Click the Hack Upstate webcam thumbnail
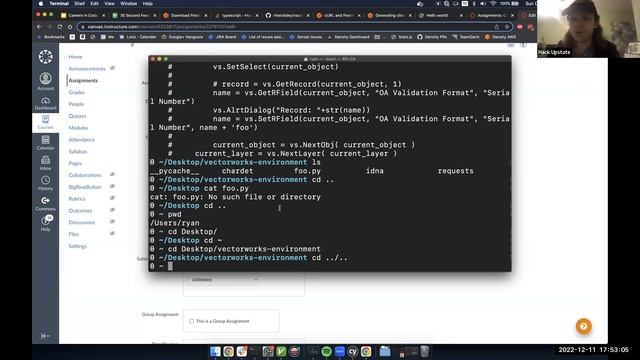This screenshot has height=360, width=640. tap(588, 29)
